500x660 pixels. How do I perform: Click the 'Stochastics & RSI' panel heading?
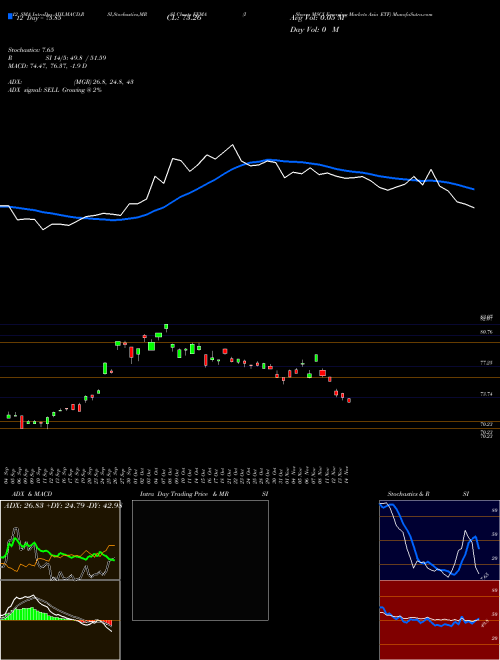[428, 494]
